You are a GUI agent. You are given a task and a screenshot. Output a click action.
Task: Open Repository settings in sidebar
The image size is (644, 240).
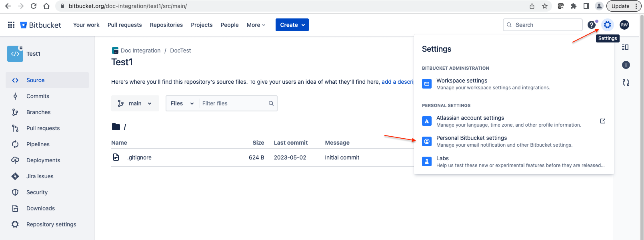[51, 224]
